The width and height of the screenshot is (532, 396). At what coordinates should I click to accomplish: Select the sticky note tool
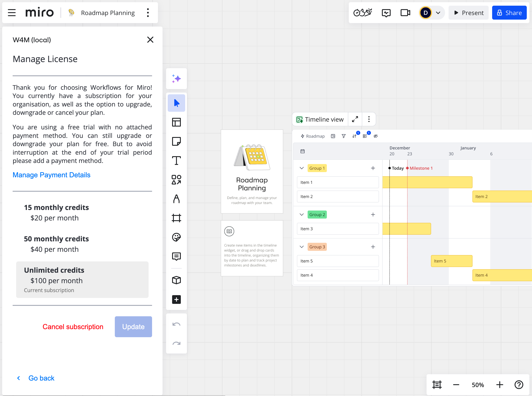coord(176,141)
